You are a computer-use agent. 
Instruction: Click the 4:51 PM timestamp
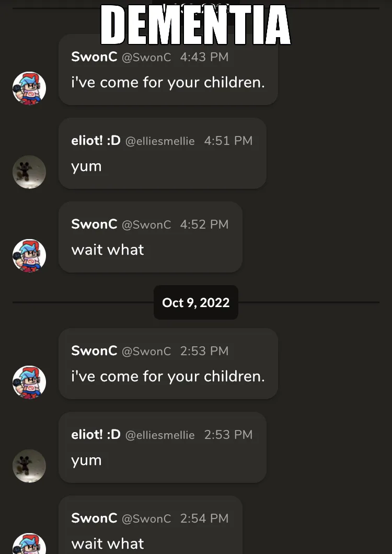pyautogui.click(x=228, y=141)
